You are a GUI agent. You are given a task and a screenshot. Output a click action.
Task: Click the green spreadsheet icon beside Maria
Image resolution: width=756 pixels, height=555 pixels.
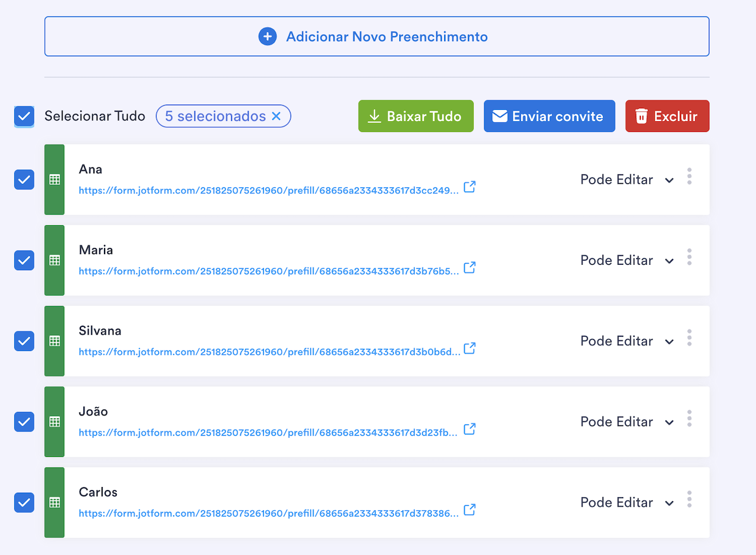(54, 260)
